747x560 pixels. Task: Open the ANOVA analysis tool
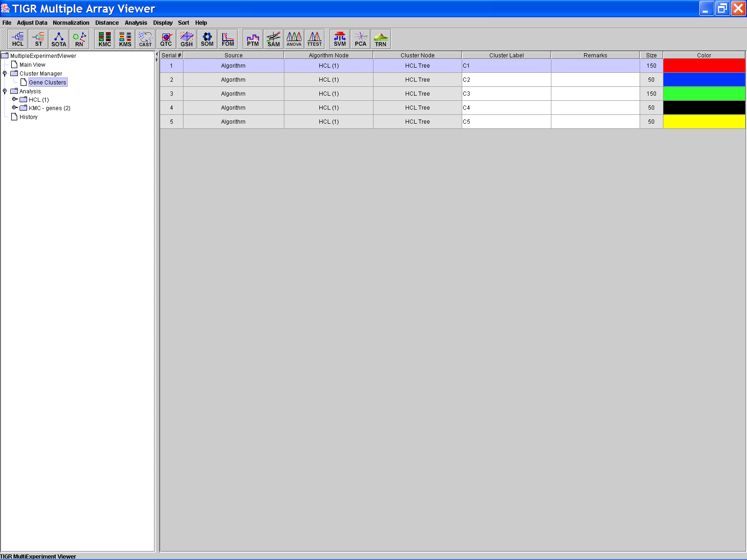coord(294,39)
